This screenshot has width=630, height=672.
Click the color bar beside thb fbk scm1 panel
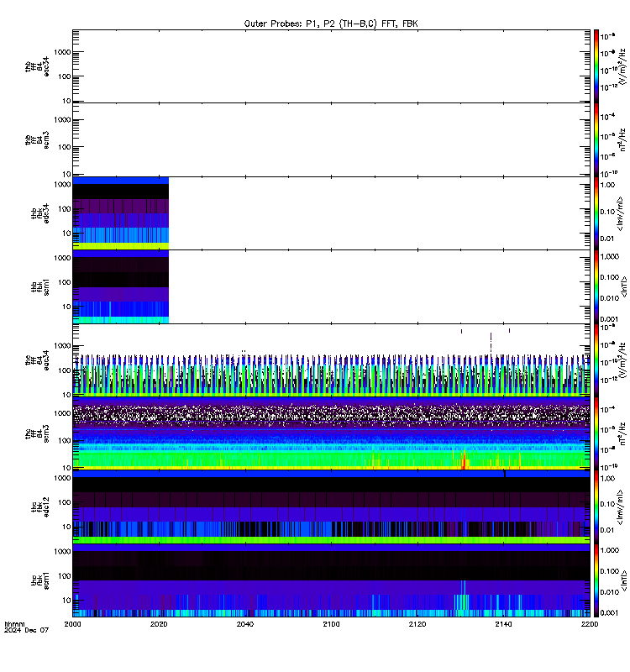click(596, 286)
